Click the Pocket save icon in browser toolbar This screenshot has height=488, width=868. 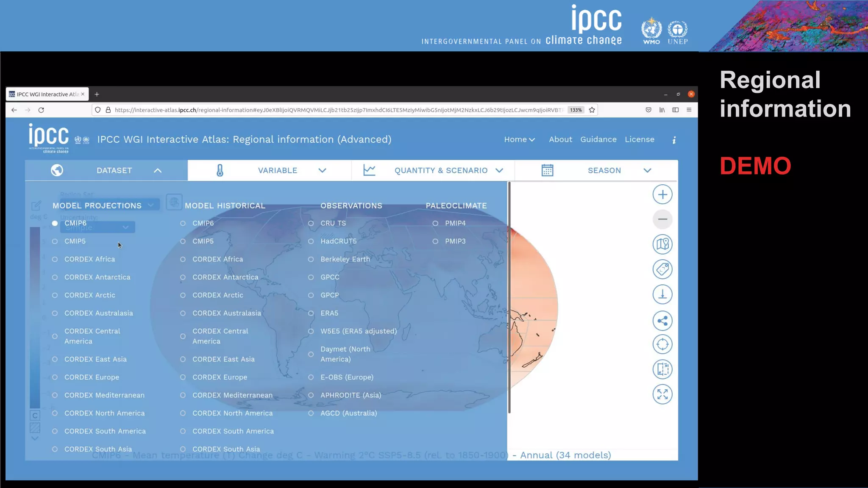coord(648,110)
